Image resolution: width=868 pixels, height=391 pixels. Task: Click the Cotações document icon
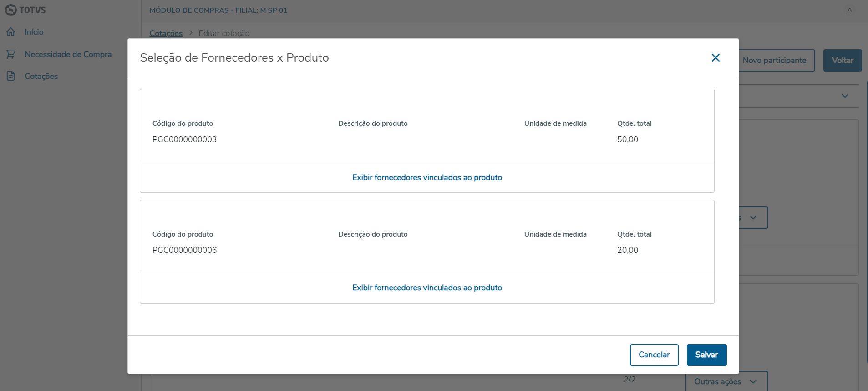(x=11, y=76)
